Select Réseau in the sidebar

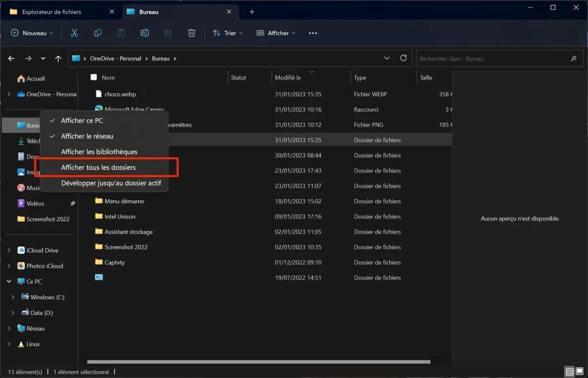point(31,329)
